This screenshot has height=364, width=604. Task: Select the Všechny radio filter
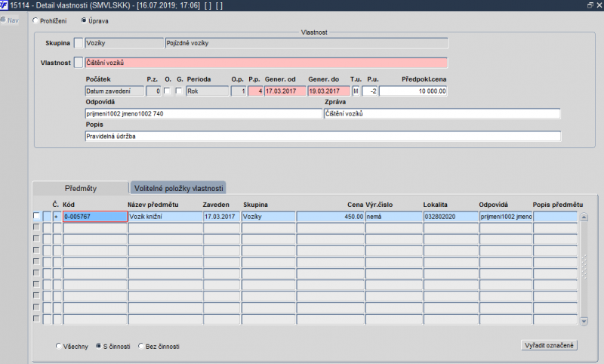(59, 347)
